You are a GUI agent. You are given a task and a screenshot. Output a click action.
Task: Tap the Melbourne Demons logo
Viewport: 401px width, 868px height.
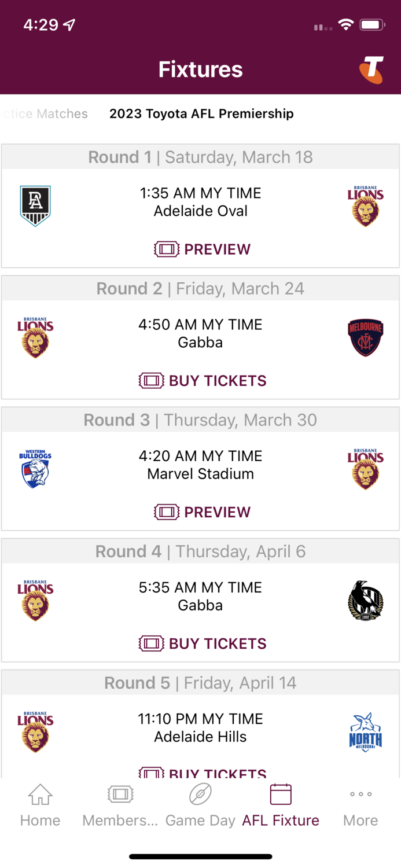[x=366, y=337]
